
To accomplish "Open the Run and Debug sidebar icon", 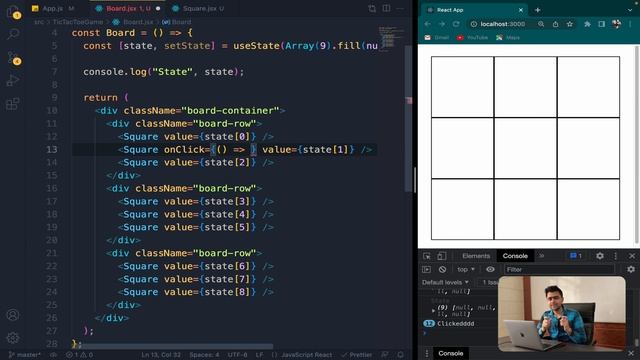I will 13,80.
